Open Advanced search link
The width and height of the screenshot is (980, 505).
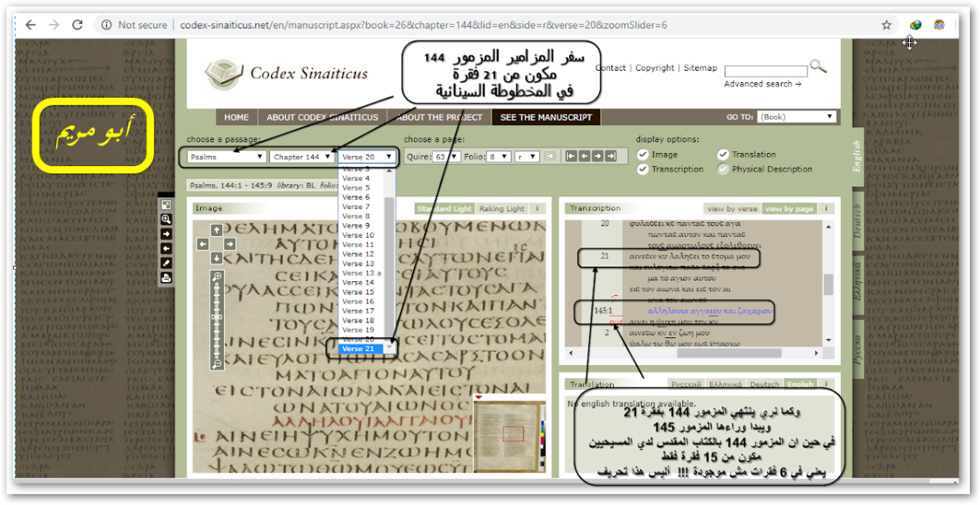coord(763,84)
